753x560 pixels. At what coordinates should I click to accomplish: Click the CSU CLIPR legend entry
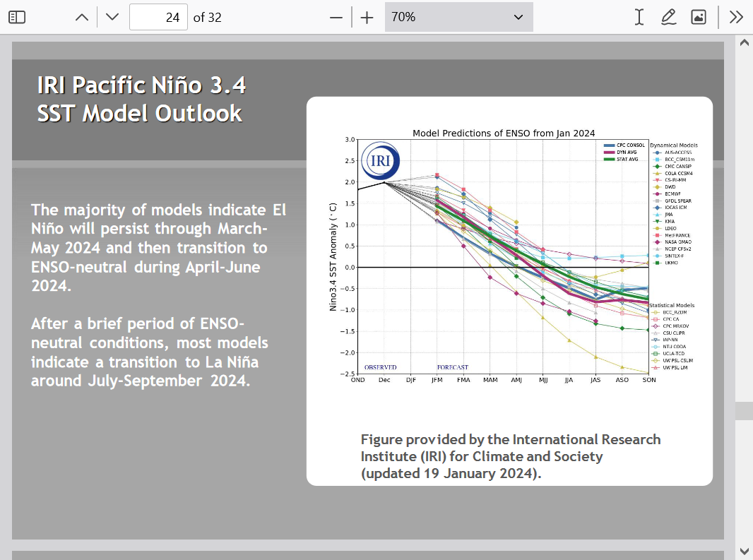668,333
